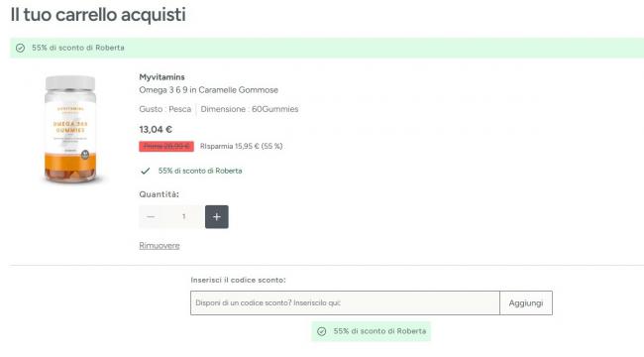
Task: Click the Risparmia 15,95 € savings text
Action: (242, 146)
